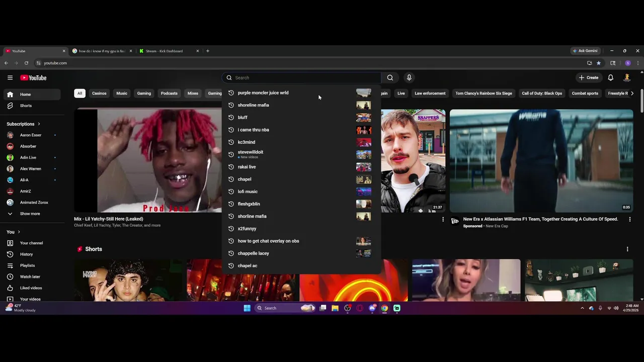The height and width of the screenshot is (362, 644).
Task: Open Discord from the taskbar
Action: point(372,308)
